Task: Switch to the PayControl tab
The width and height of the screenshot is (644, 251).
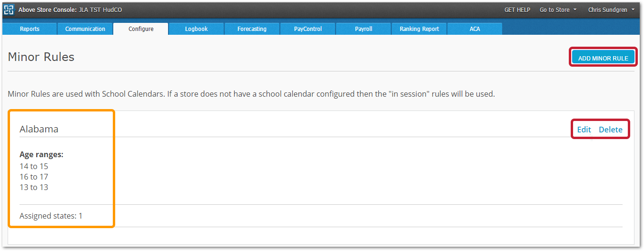Action: coord(308,29)
